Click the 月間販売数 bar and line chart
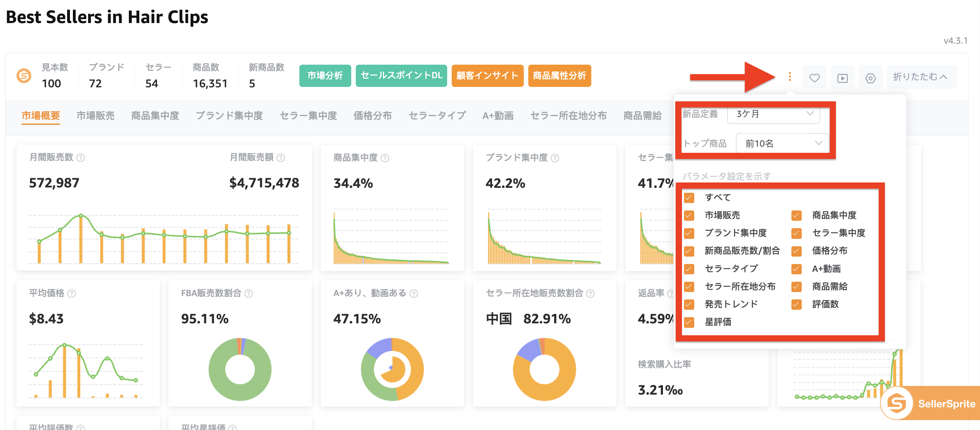980x430 pixels. click(164, 238)
